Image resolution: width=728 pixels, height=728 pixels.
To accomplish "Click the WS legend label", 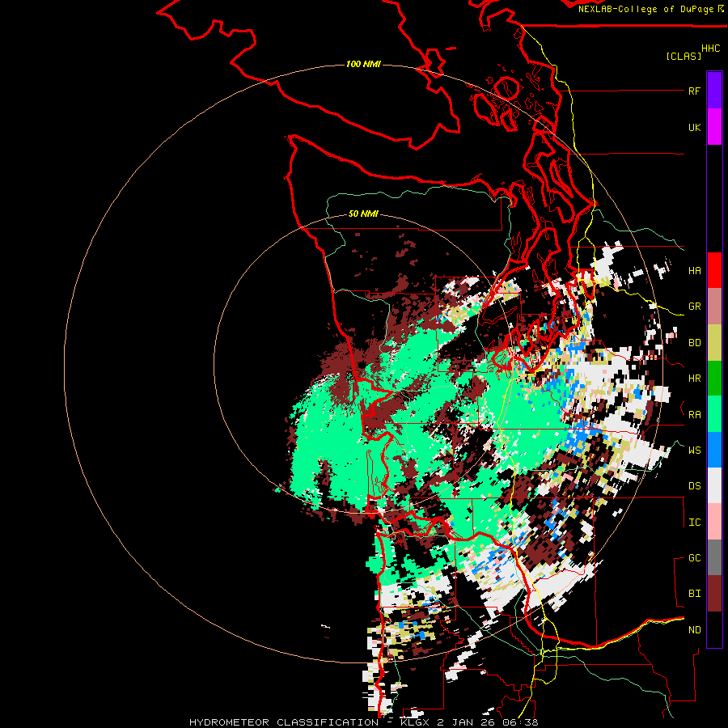I will [694, 451].
